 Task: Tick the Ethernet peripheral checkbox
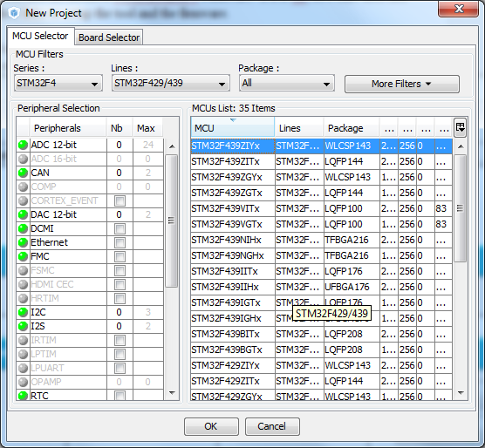(x=120, y=243)
